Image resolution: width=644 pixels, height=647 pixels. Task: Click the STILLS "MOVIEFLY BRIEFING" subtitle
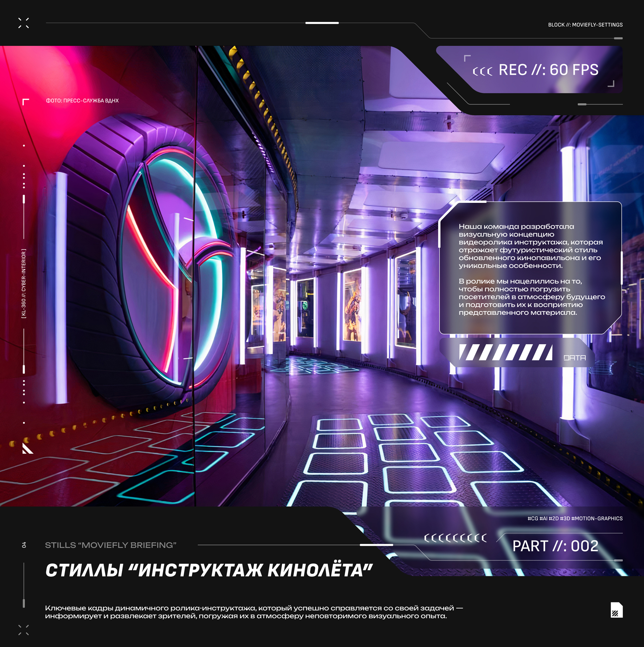(111, 545)
